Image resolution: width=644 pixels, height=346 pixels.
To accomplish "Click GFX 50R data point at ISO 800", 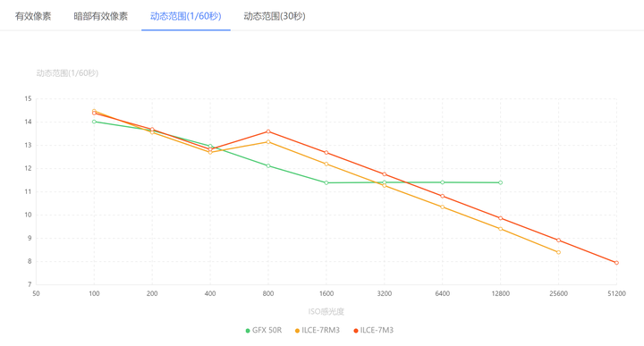I will [268, 165].
